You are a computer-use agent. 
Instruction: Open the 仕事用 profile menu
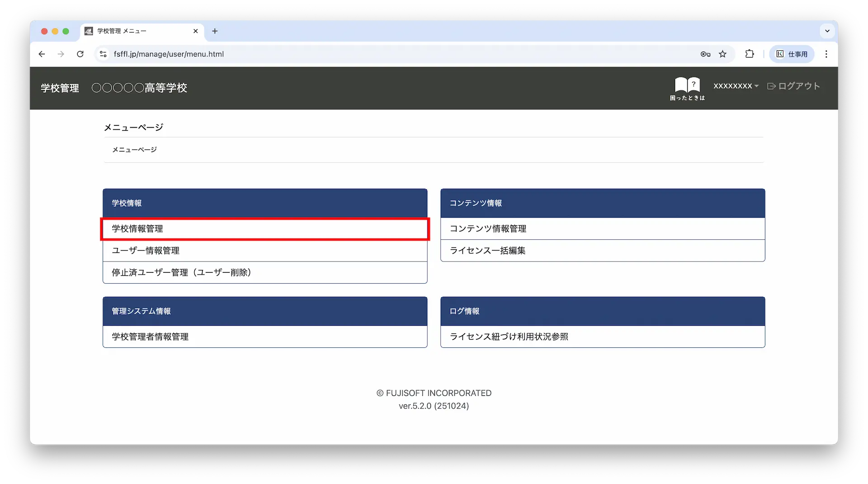point(792,54)
